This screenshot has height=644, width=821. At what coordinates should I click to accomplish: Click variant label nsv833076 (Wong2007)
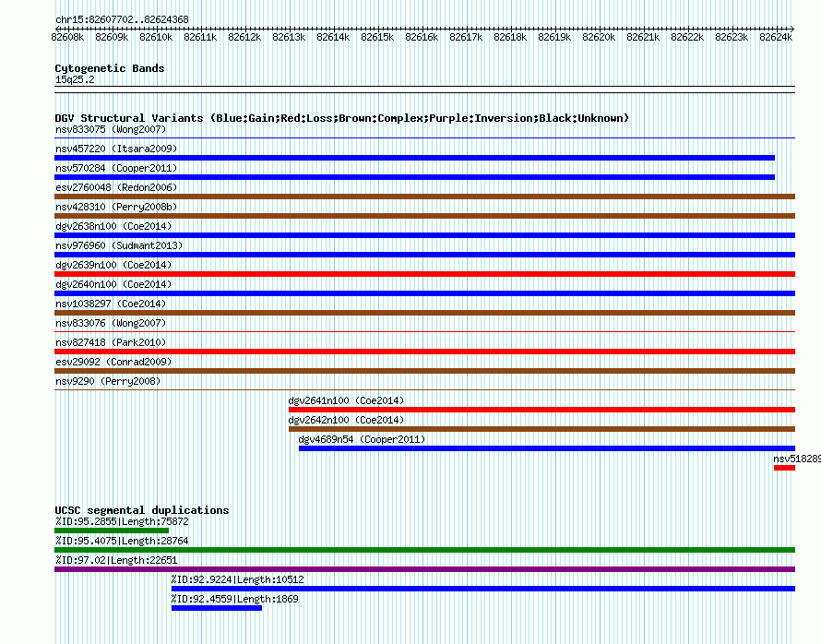pyautogui.click(x=111, y=323)
